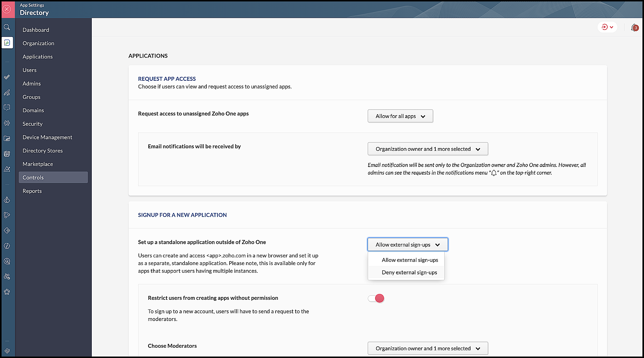Select Allow external sign-ups menu option
The height and width of the screenshot is (358, 644).
410,260
